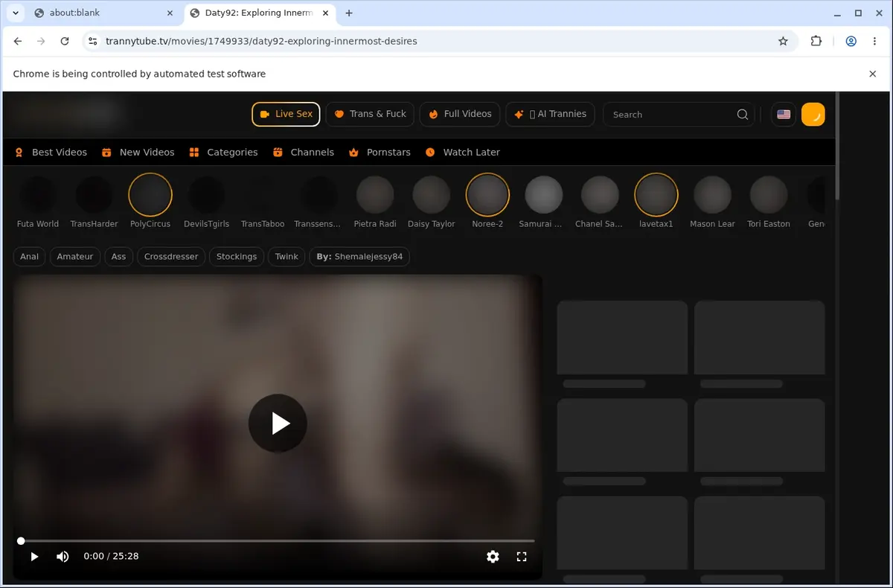
Task: Open the Noree-2 avatar
Action: pyautogui.click(x=487, y=195)
